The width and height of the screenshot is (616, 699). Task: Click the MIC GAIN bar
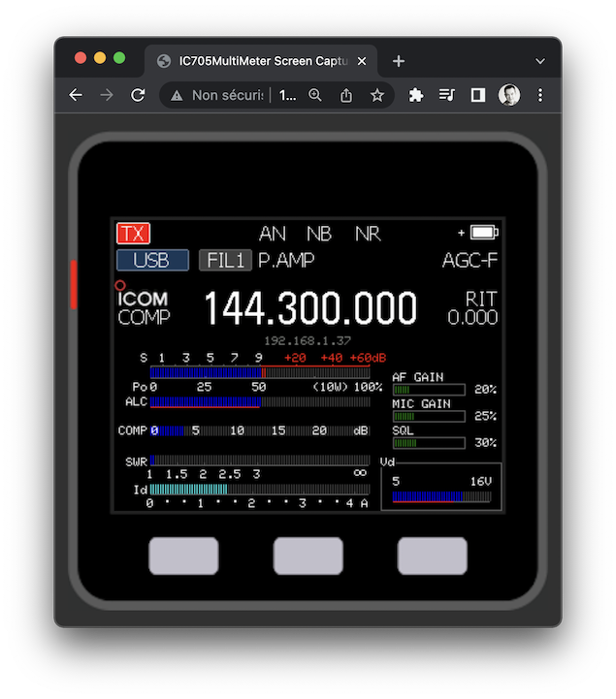[x=429, y=416]
